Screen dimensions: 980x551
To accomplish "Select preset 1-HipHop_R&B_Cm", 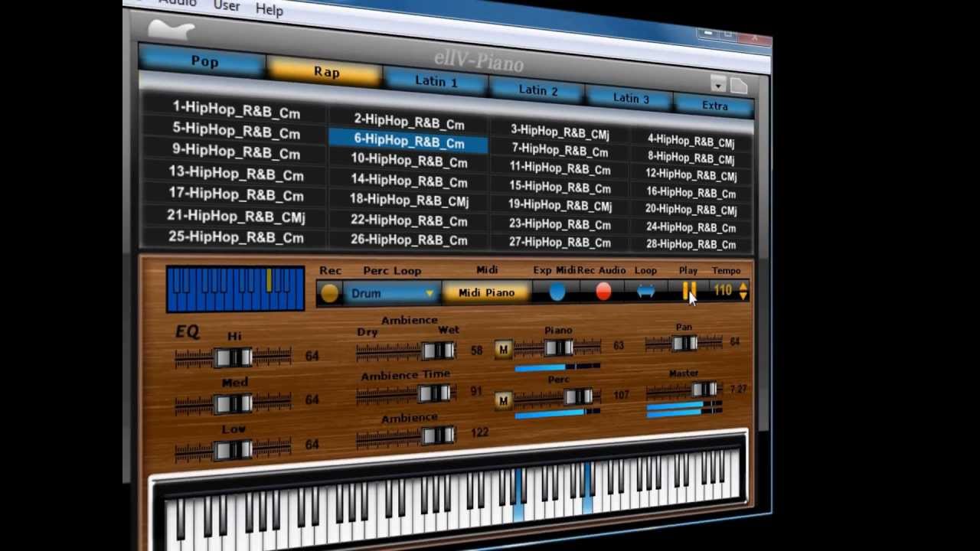I will (236, 110).
